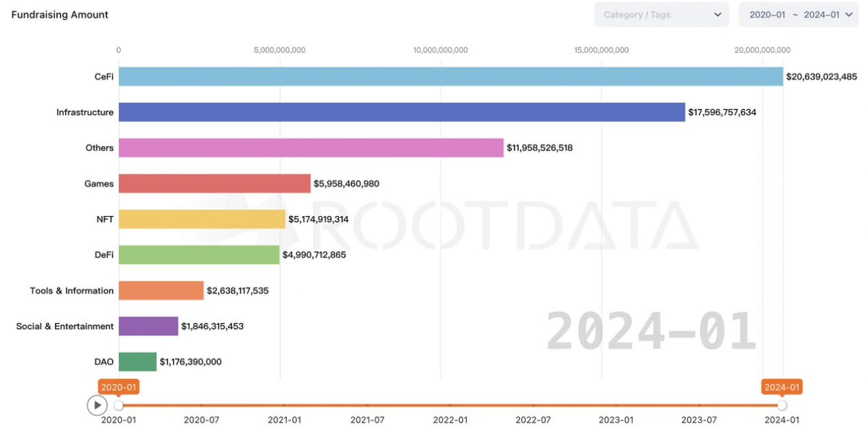This screenshot has width=868, height=432.
Task: Jump to 2022-01 on the timeline
Action: 450,405
